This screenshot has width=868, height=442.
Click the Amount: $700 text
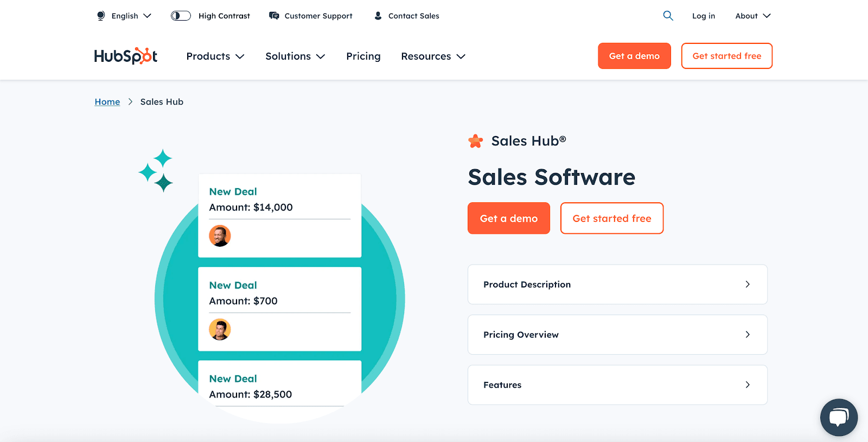tap(244, 301)
